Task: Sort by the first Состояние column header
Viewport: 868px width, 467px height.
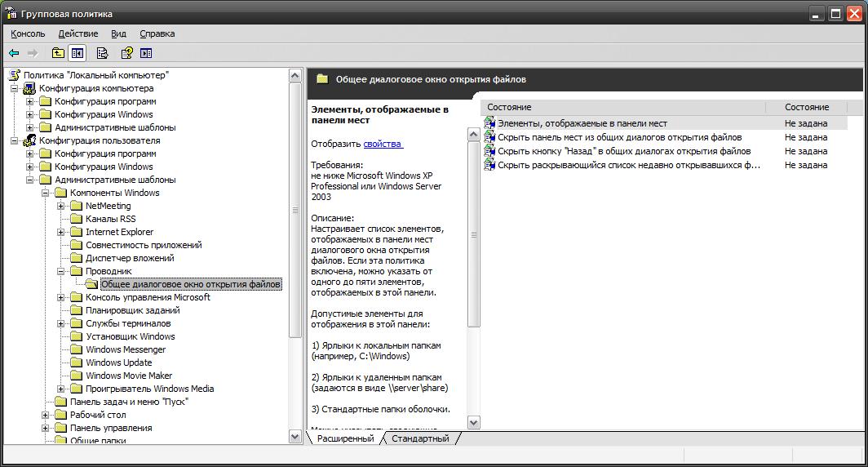Action: tap(622, 107)
